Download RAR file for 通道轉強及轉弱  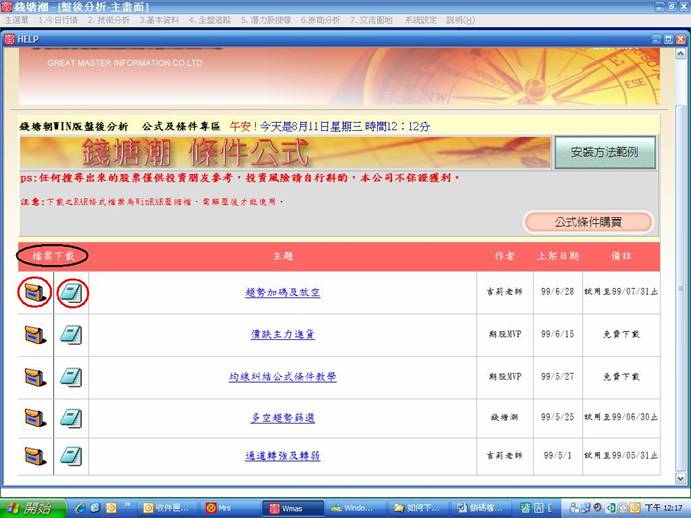(x=35, y=455)
